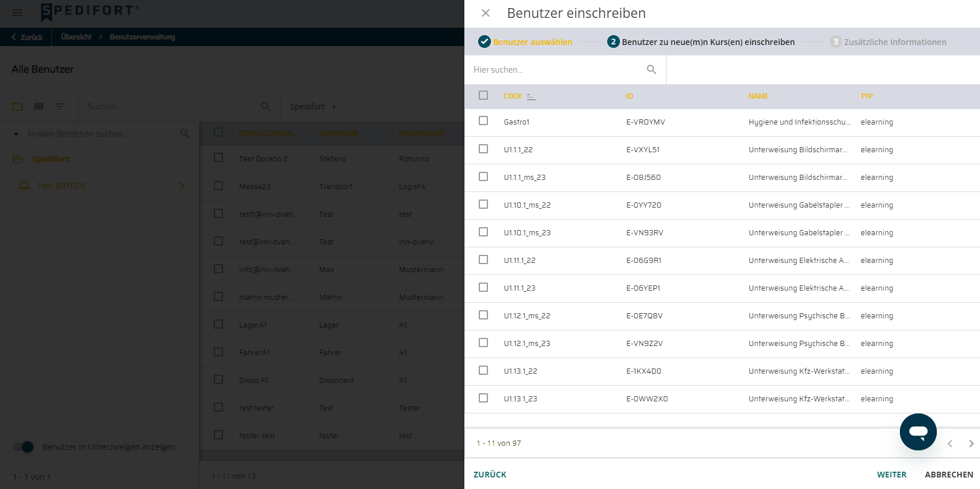
Task: Click step 1 checkmark icon
Action: [485, 42]
